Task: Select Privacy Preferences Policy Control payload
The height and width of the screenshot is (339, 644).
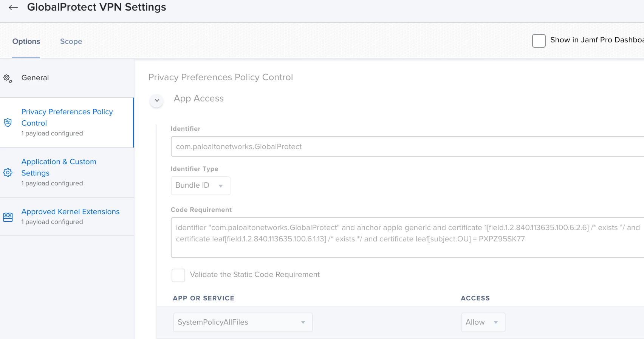Action: coord(67,122)
